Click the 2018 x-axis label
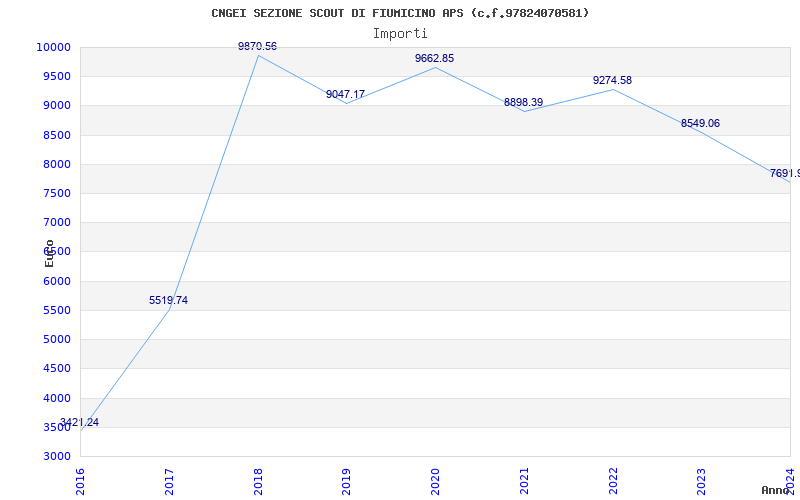This screenshot has width=800, height=500. pyautogui.click(x=258, y=482)
